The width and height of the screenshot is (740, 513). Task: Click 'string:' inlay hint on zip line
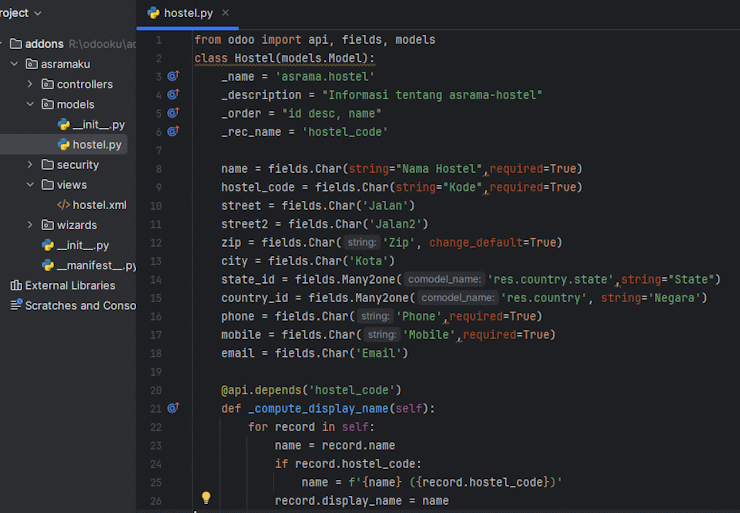[362, 243]
